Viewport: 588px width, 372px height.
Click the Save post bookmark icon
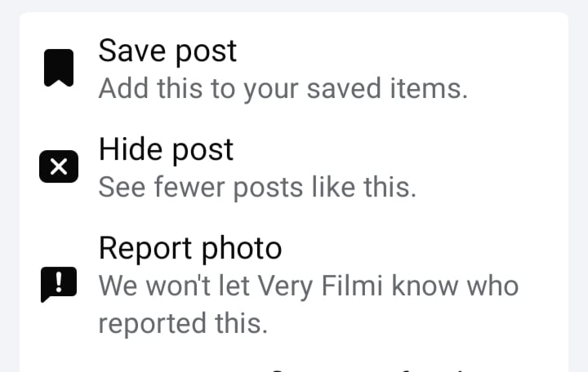coord(59,68)
